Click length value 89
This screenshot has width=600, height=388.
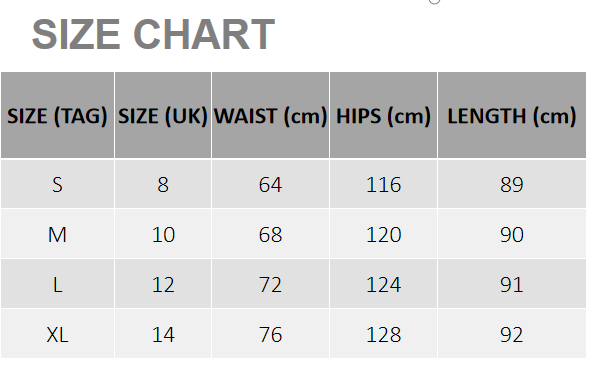[512, 184]
